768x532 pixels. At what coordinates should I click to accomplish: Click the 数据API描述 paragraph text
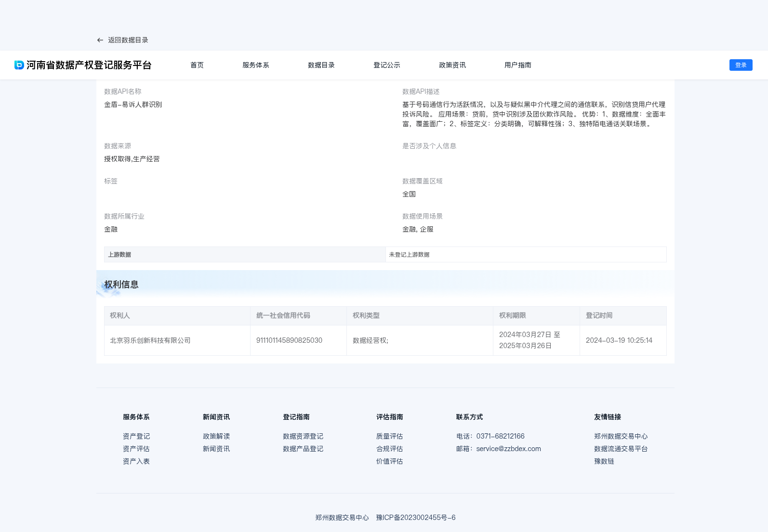[534, 114]
